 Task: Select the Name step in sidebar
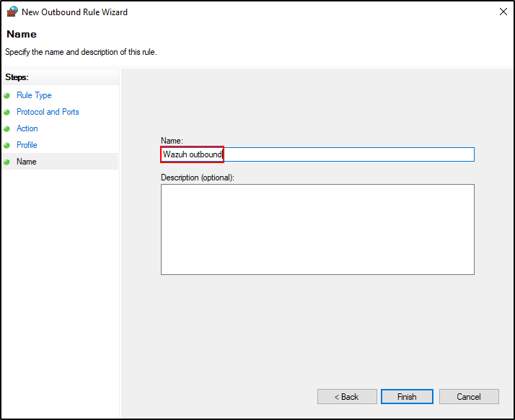pyautogui.click(x=26, y=162)
